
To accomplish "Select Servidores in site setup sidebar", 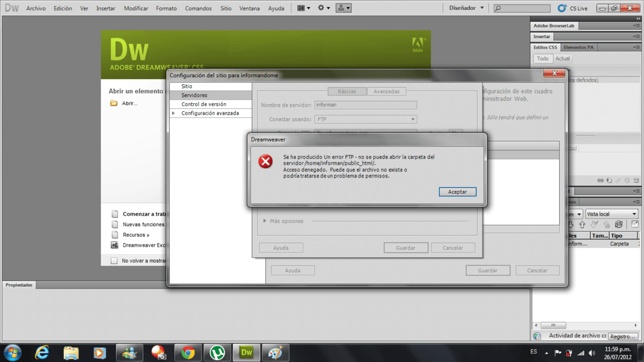I will 211,95.
